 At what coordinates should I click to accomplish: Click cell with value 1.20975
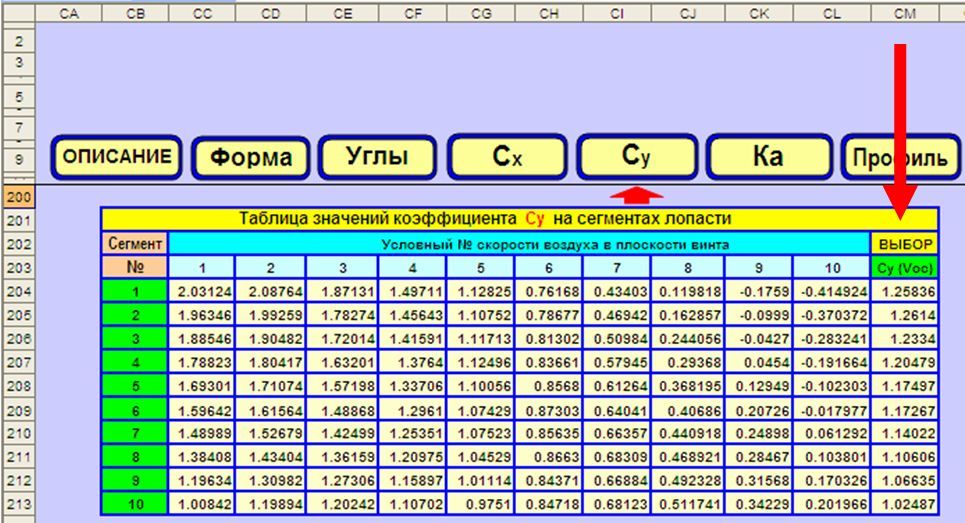pyautogui.click(x=413, y=457)
